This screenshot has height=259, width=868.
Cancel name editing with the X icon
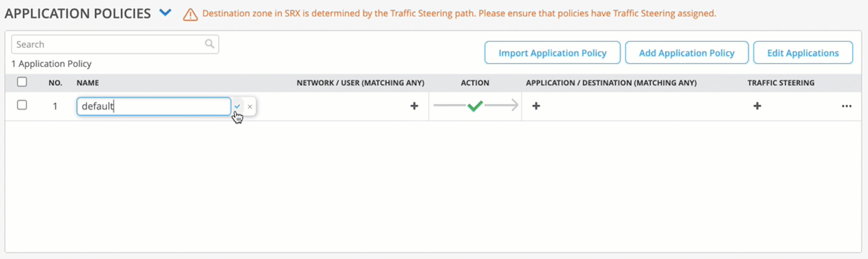[x=250, y=107]
